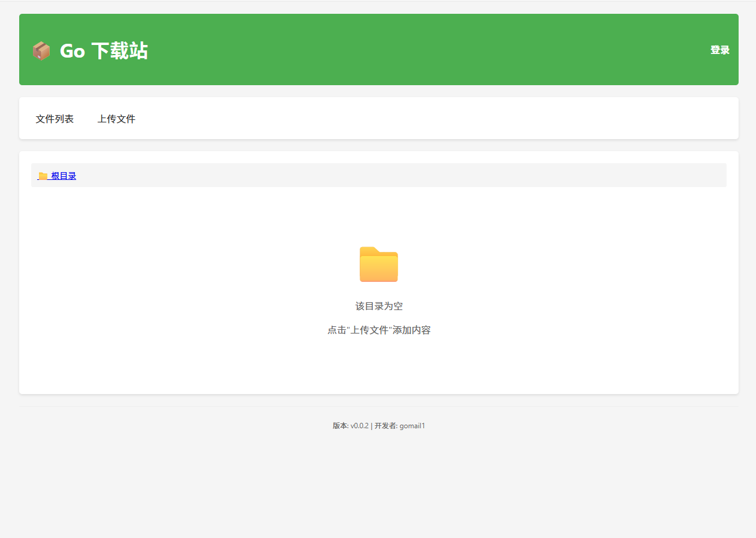
Task: Open the 根目录 breadcrumb link
Action: (x=63, y=175)
